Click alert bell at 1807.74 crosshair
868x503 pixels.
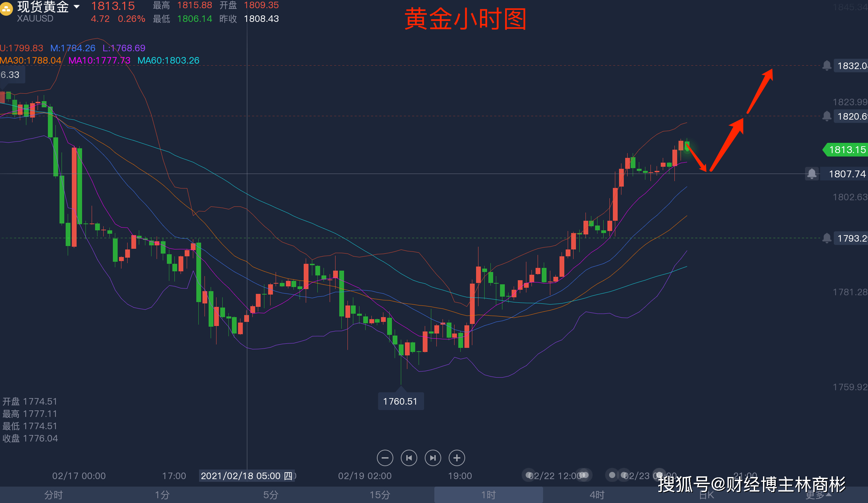pos(812,174)
